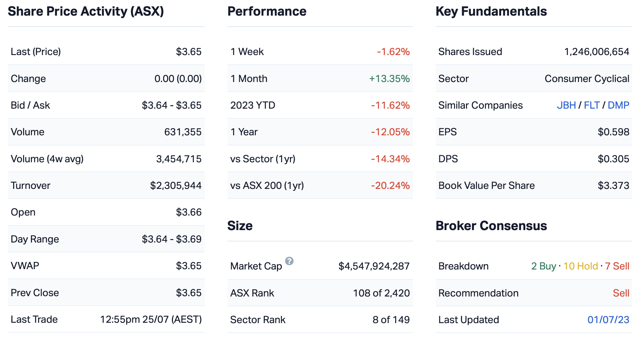
Task: Click the ASX Rank value 108 of 2,420
Action: [381, 293]
